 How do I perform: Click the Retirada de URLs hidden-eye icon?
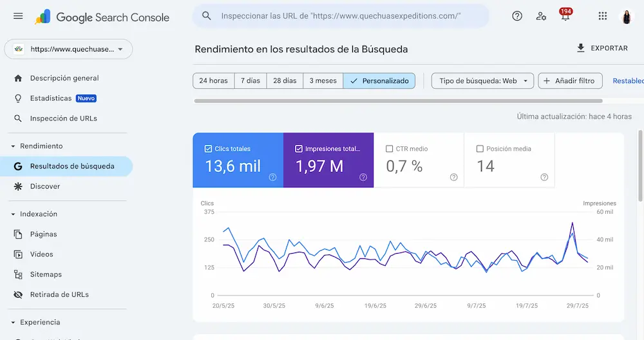point(18,294)
